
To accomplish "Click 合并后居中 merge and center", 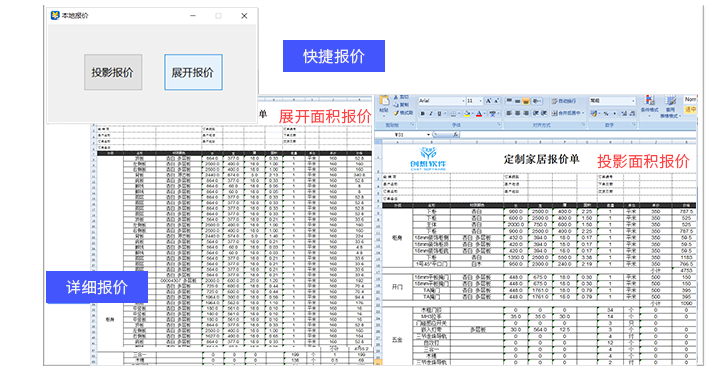I will (568, 113).
